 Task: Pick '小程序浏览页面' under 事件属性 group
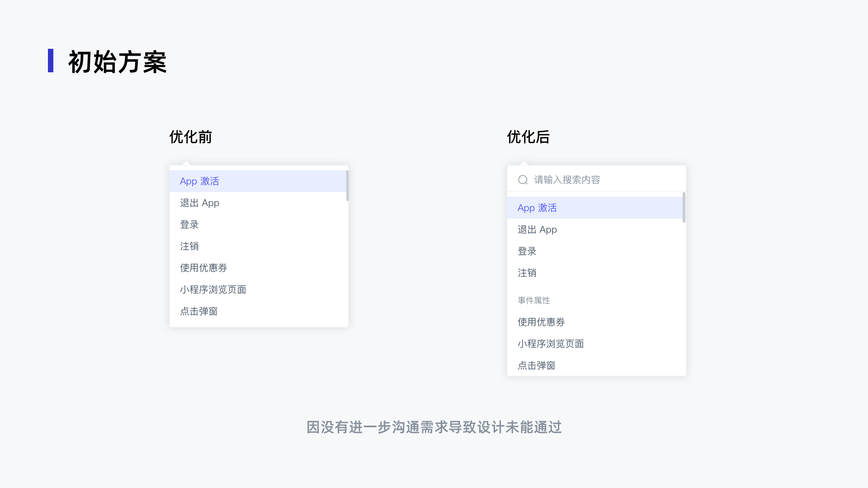pyautogui.click(x=551, y=344)
